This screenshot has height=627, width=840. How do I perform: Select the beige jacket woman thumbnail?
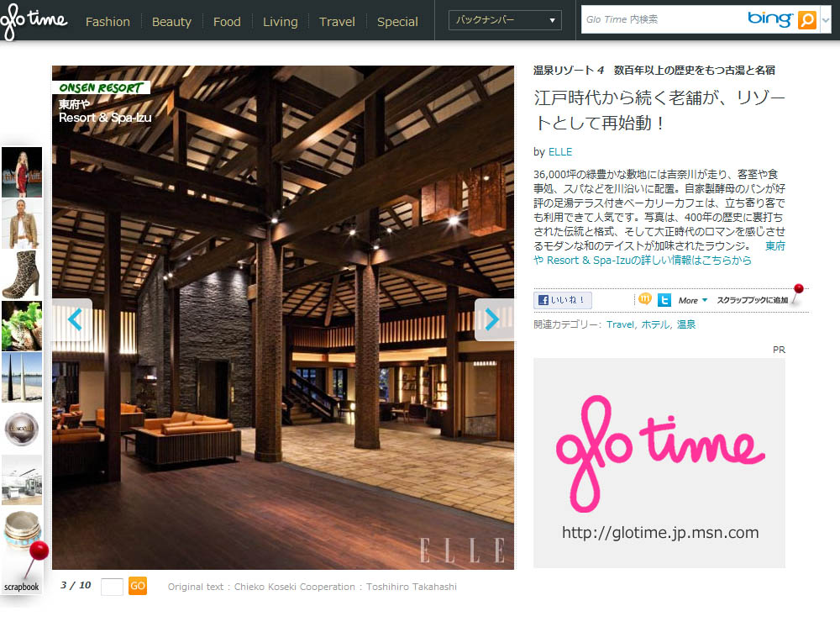click(22, 224)
